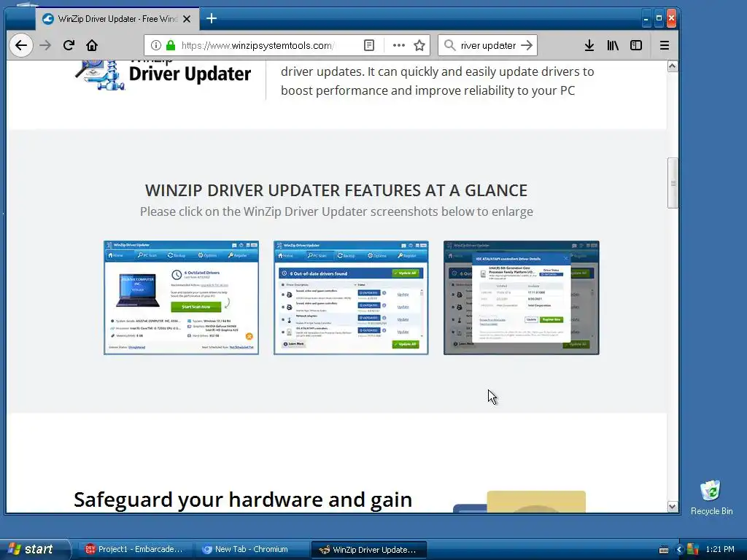Click the scrollbar down arrow
The height and width of the screenshot is (560, 747).
tap(672, 507)
